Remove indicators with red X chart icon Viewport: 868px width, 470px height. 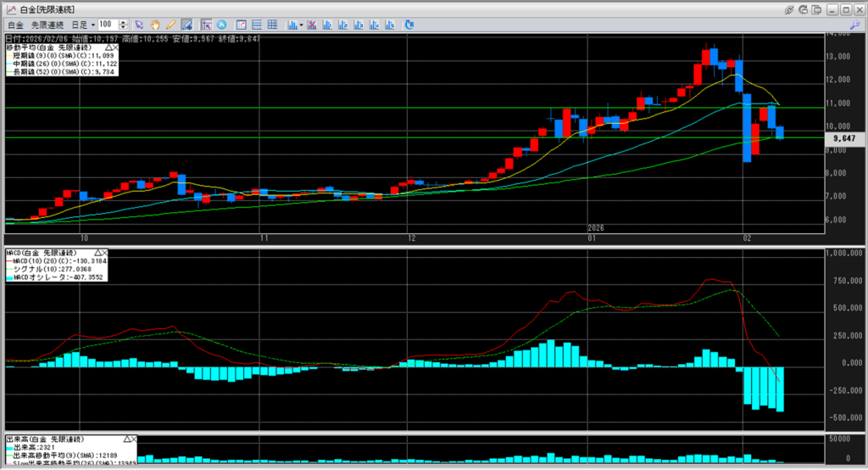pyautogui.click(x=313, y=25)
